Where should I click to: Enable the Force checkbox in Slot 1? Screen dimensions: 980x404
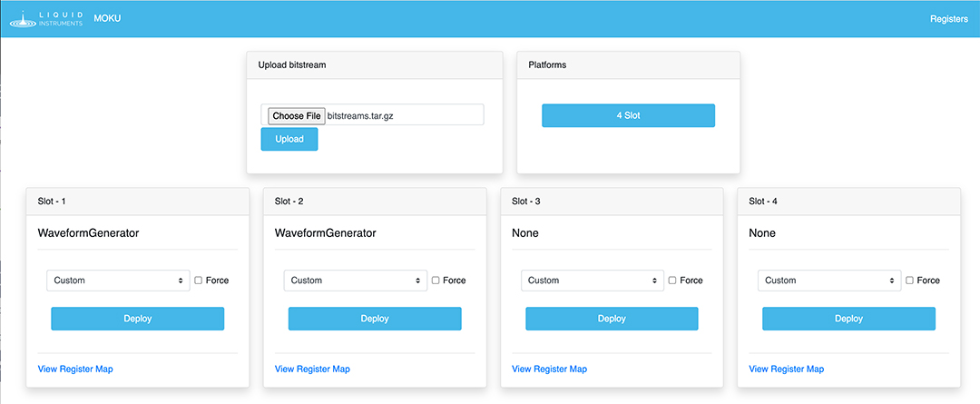click(x=199, y=281)
